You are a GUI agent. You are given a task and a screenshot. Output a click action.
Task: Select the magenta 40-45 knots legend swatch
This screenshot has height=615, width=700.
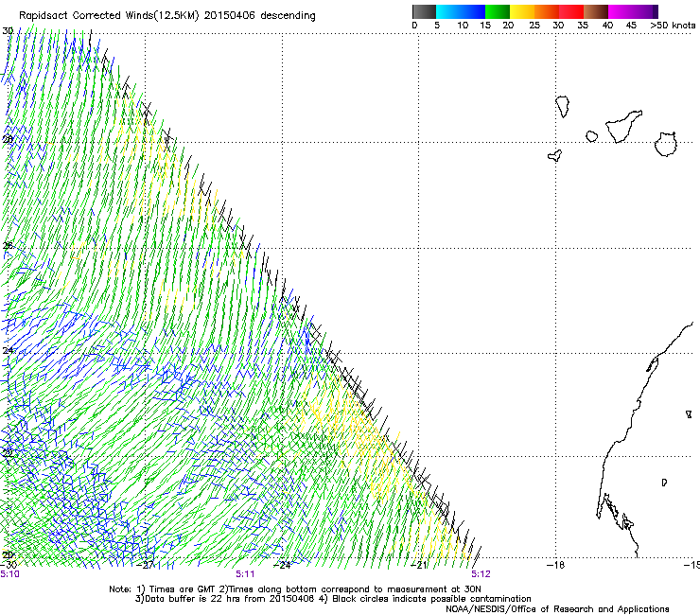point(621,11)
